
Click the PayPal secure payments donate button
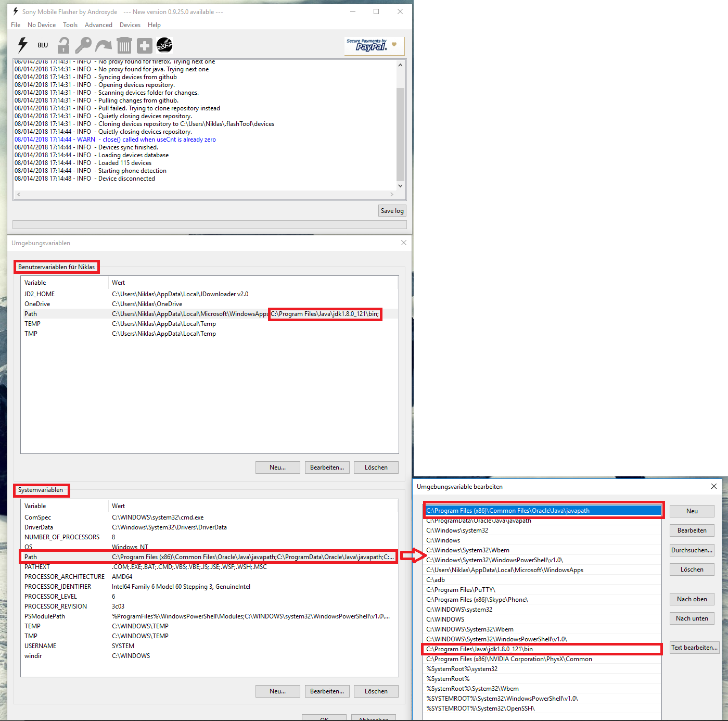click(x=374, y=45)
